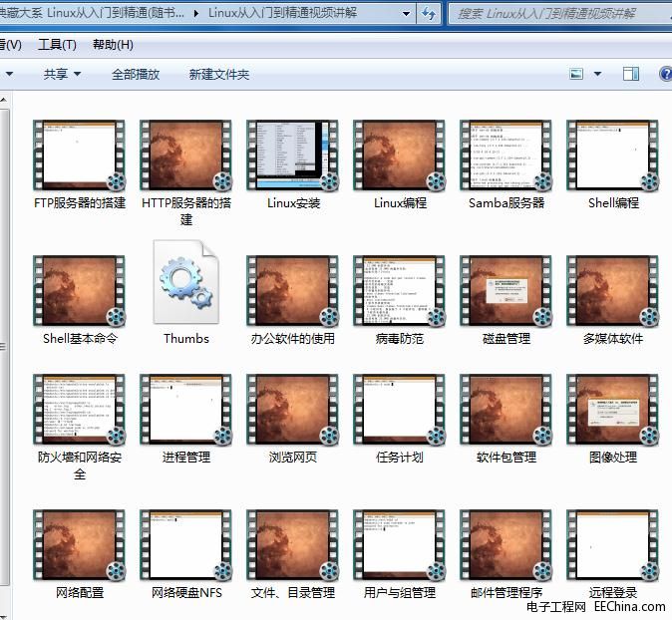Open the Linux安装 video file
Viewport: 672px width, 620px height.
[x=292, y=155]
